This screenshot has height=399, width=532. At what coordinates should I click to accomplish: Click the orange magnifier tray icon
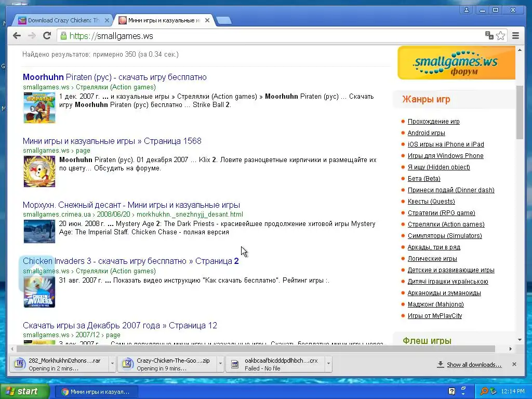click(484, 392)
